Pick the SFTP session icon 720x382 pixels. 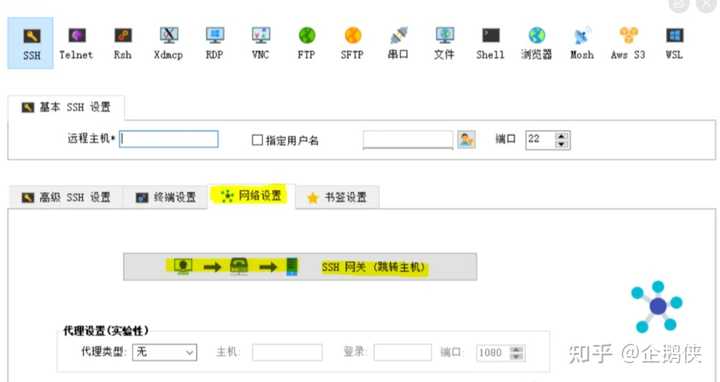(352, 43)
